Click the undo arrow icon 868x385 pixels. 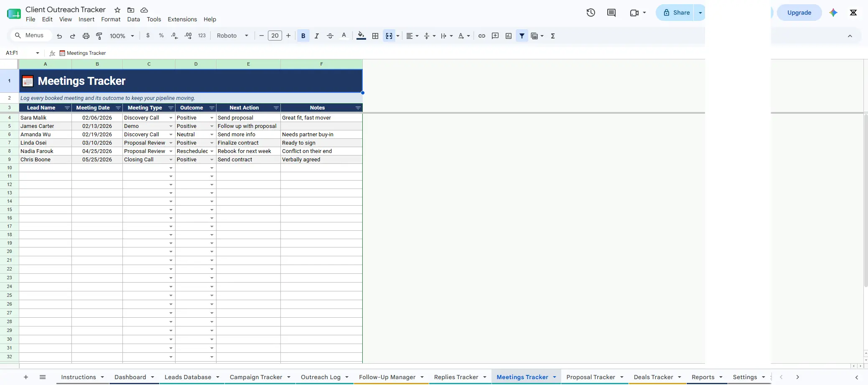coord(59,36)
